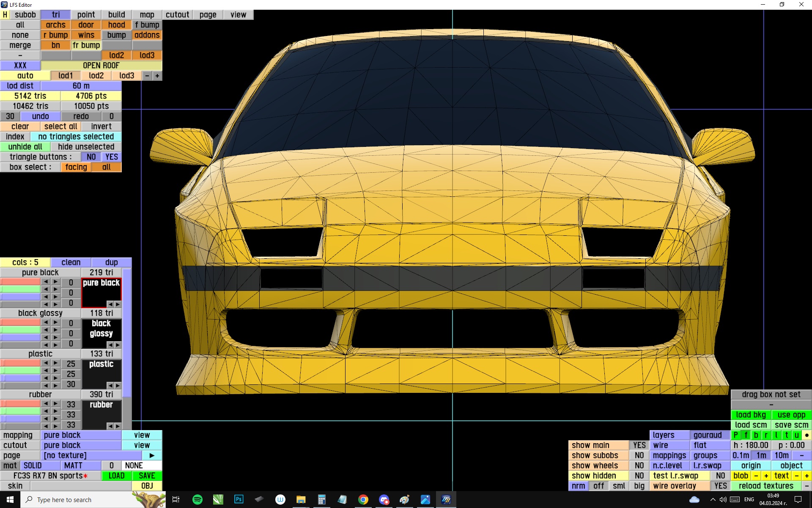Set triangle buttons to YES
This screenshot has height=508, width=812.
112,157
